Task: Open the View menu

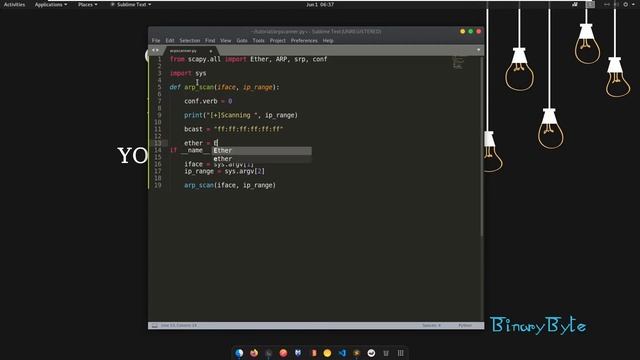Action: (226, 41)
